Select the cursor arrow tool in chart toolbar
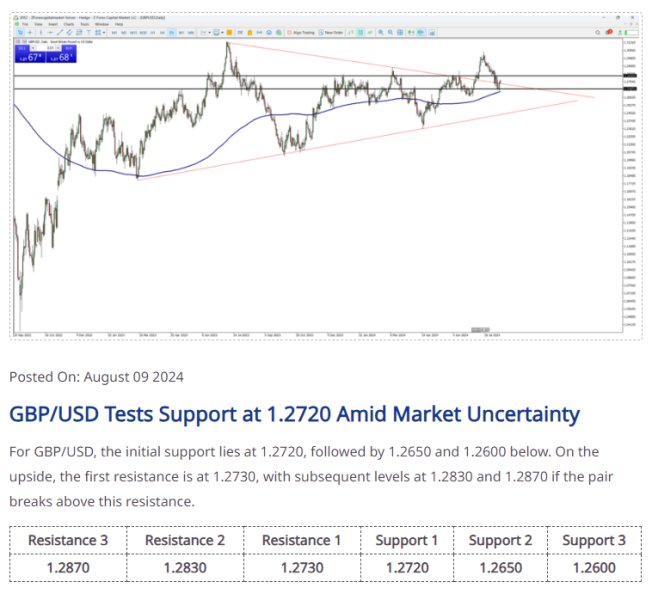Screen dimensions: 652x600 pos(20,32)
